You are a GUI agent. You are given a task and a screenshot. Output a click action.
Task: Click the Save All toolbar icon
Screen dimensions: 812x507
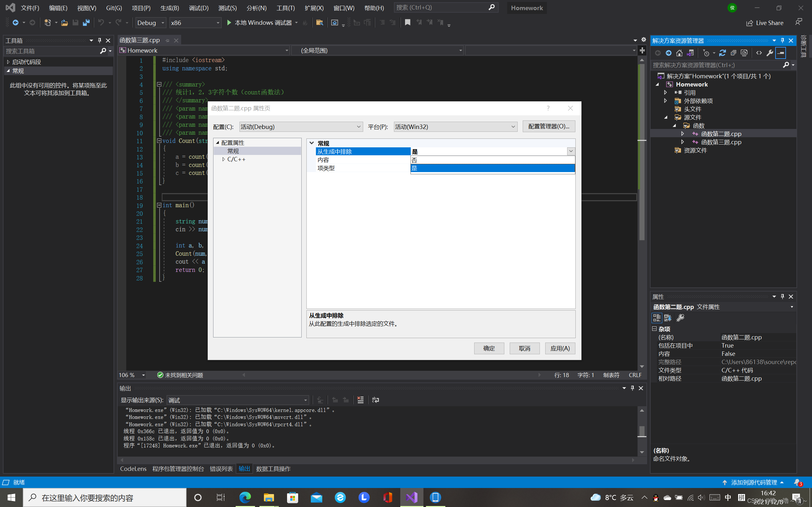[86, 23]
